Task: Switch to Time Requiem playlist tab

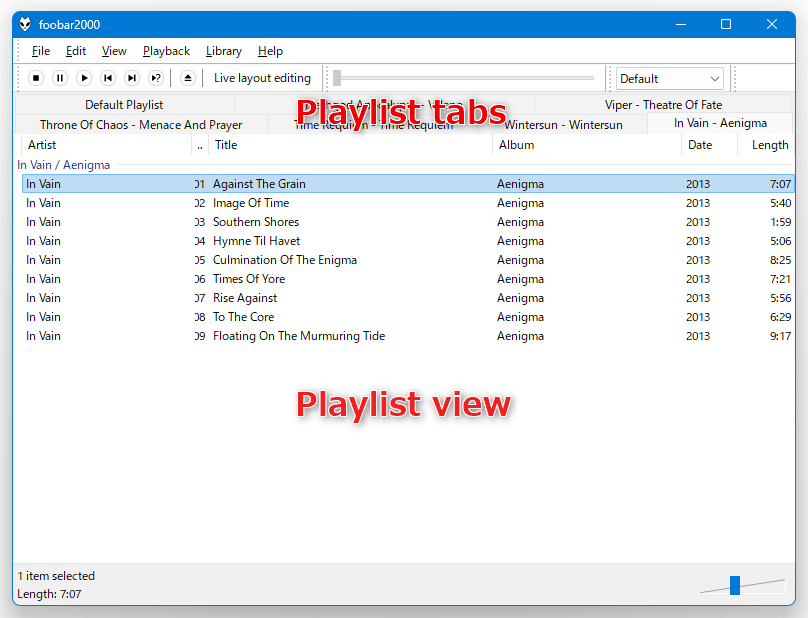Action: tap(374, 125)
